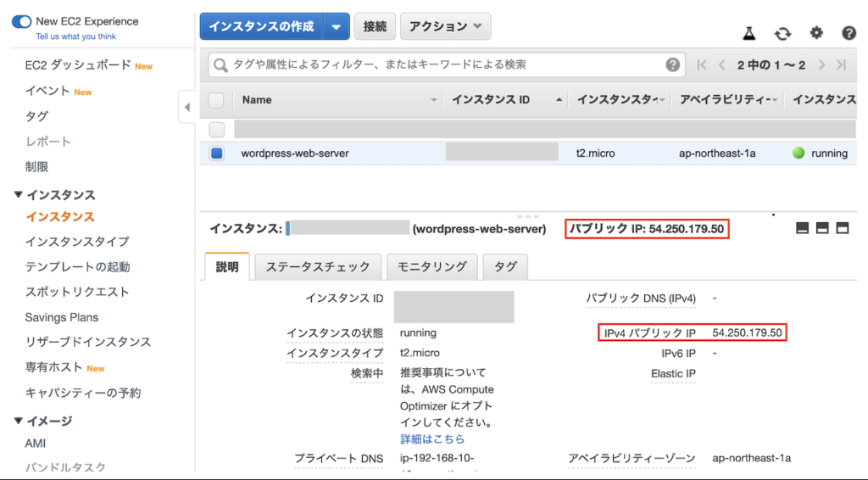
Task: Click the search filter help icon
Action: tap(672, 64)
